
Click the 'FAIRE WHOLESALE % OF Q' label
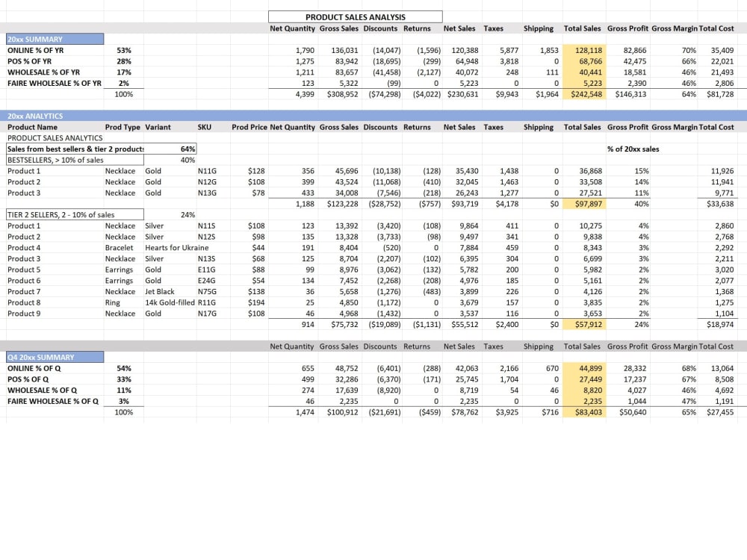(53, 401)
